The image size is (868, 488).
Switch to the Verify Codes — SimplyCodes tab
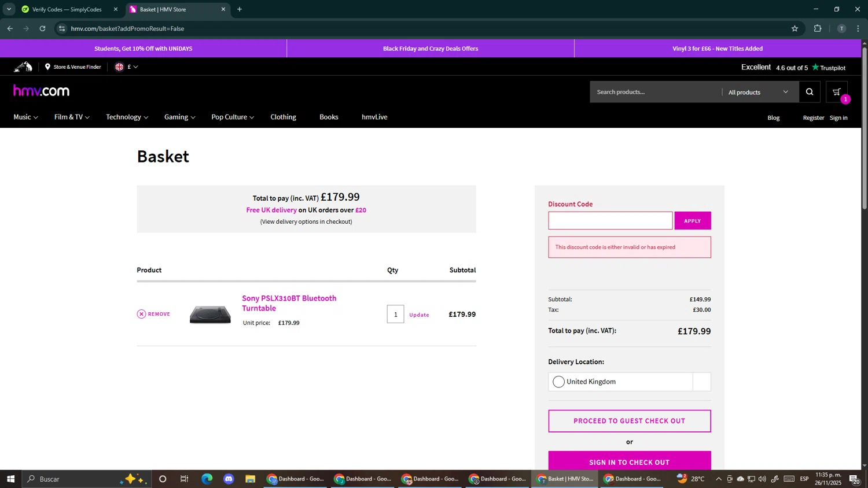[x=67, y=9]
